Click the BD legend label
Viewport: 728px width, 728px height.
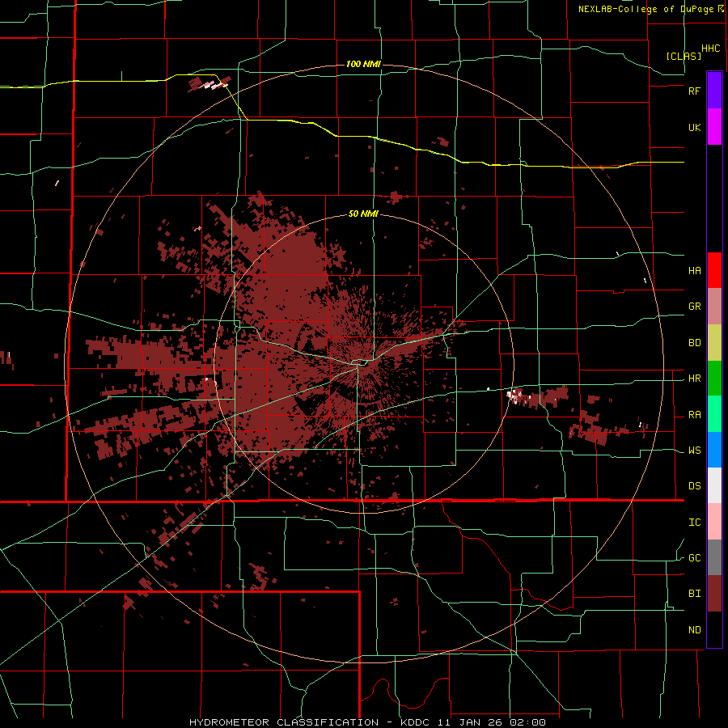point(695,343)
